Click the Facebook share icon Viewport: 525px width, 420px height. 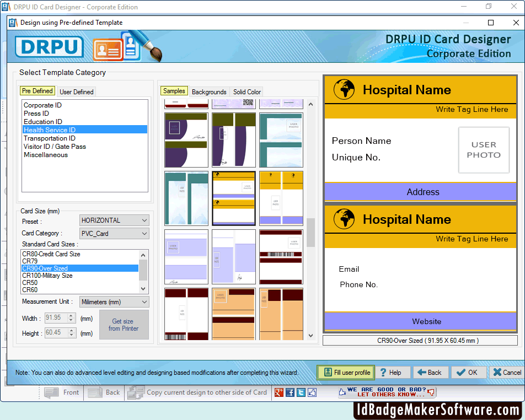[x=290, y=392]
